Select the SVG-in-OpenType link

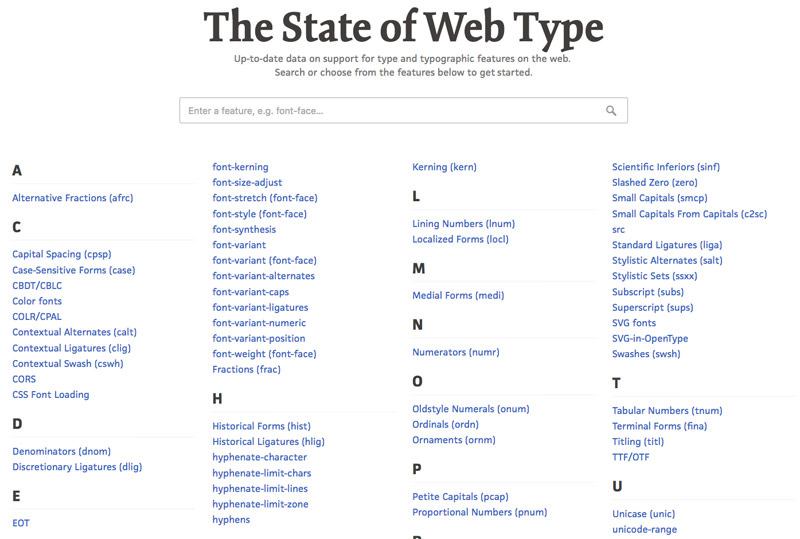(650, 339)
